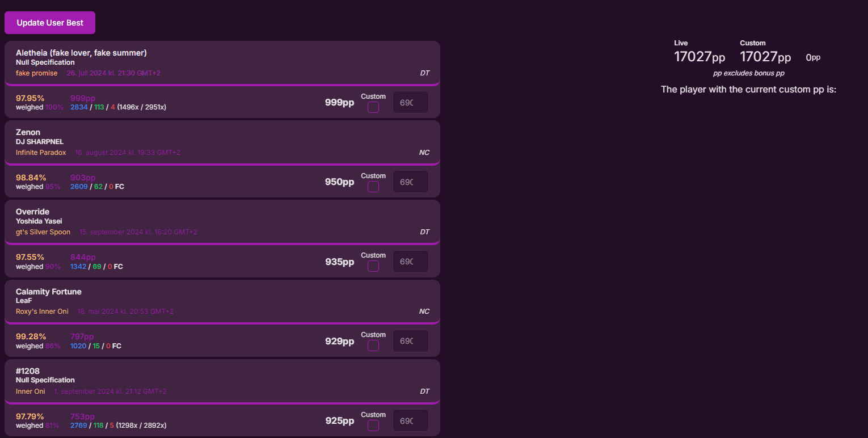Click the #1208 song title
The image size is (868, 438).
point(28,371)
